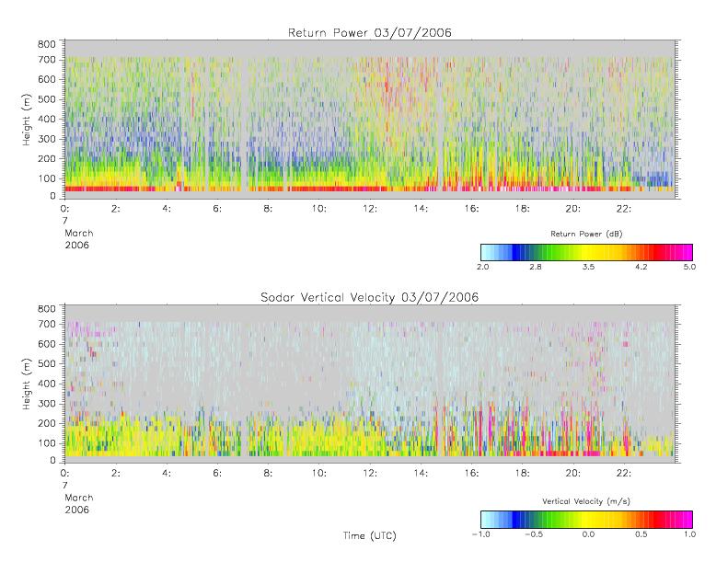The image size is (728, 562).
Task: Click the 700 height tick on Vertical Velocity plot
Action: coord(46,324)
